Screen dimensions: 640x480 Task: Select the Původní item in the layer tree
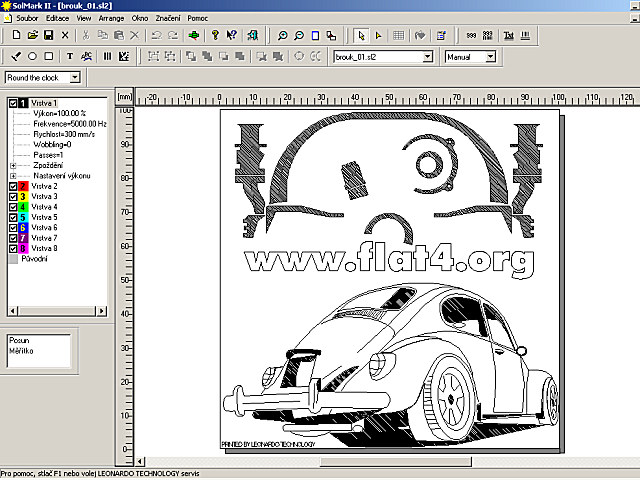[34, 259]
